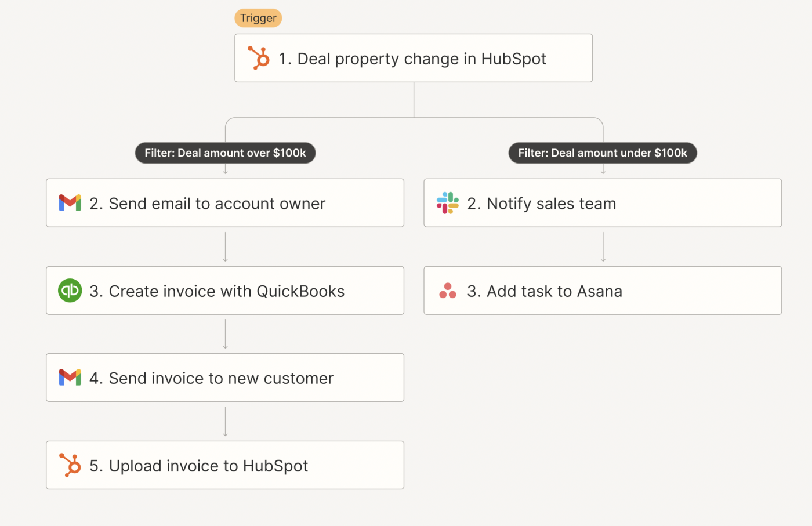The width and height of the screenshot is (812, 526).
Task: Click the HubSpot icon in trigger step
Action: click(x=259, y=58)
